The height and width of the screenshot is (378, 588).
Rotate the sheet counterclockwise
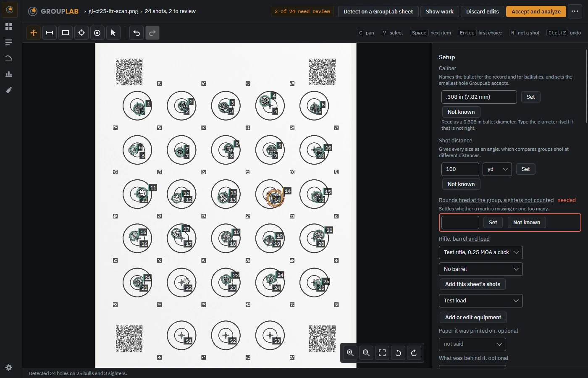[398, 353]
